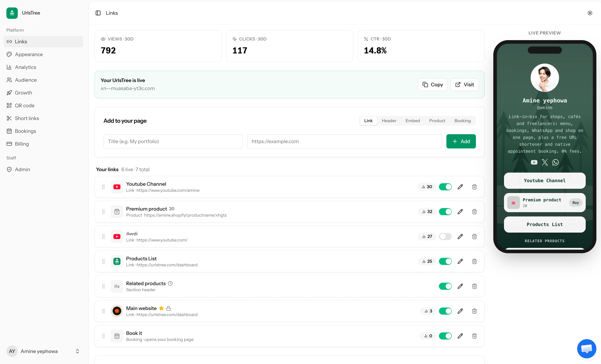Click the green Add button

461,141
